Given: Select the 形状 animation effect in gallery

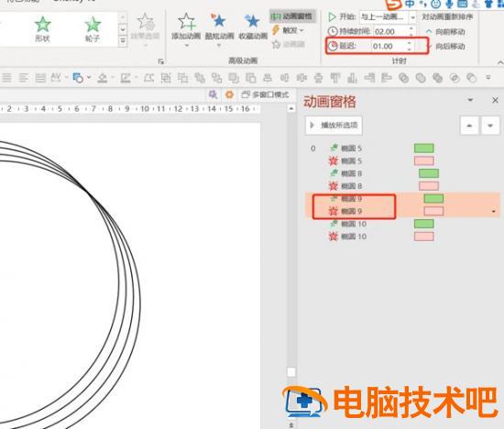Looking at the screenshot, I should point(42,29).
